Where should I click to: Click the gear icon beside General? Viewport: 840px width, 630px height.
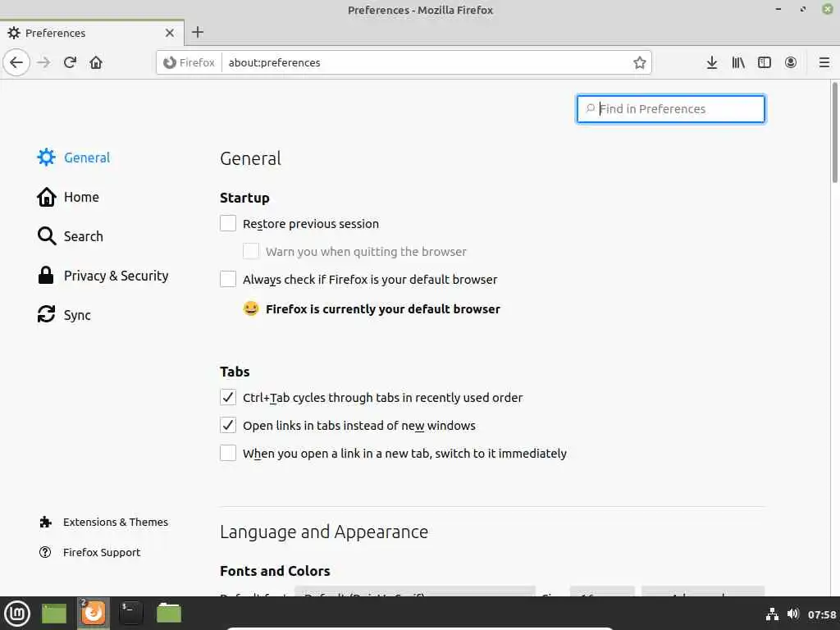(46, 157)
